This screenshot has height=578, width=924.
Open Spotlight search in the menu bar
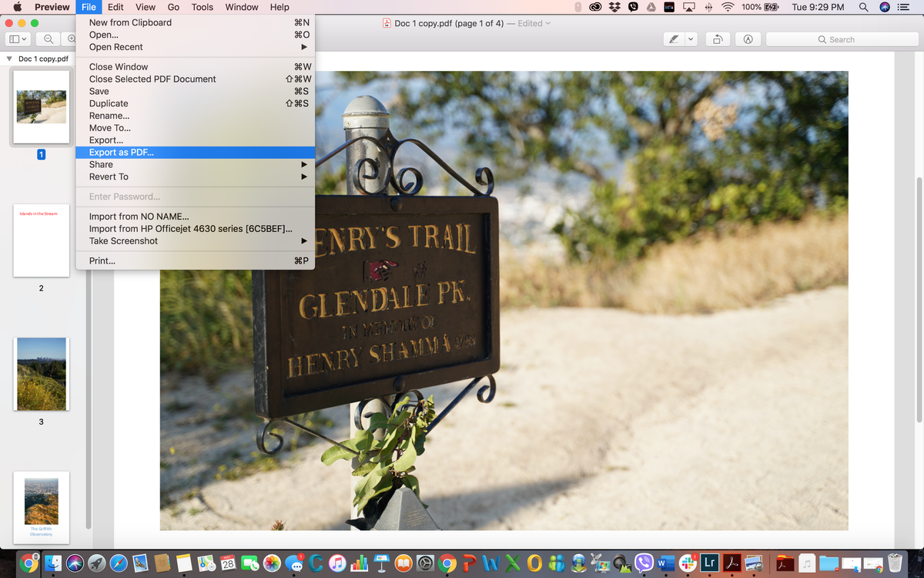tap(864, 7)
